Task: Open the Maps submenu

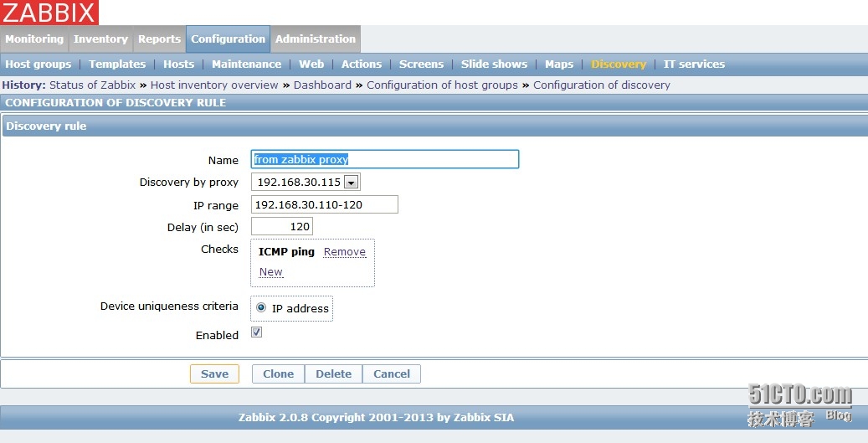Action: click(559, 64)
